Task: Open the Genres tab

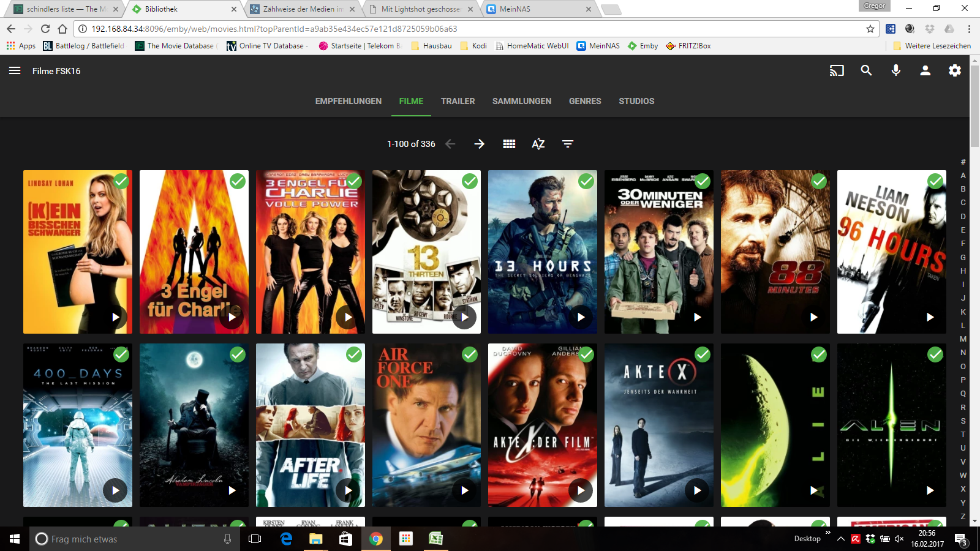Action: point(585,101)
